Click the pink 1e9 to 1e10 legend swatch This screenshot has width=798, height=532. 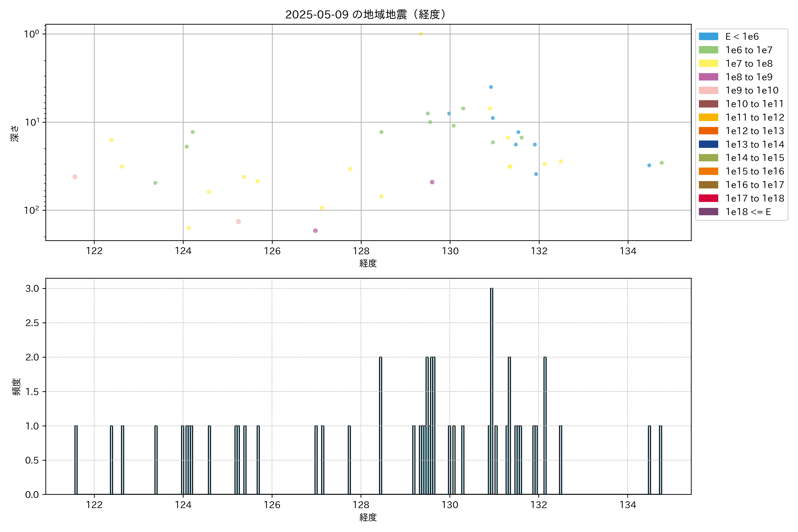(x=708, y=90)
